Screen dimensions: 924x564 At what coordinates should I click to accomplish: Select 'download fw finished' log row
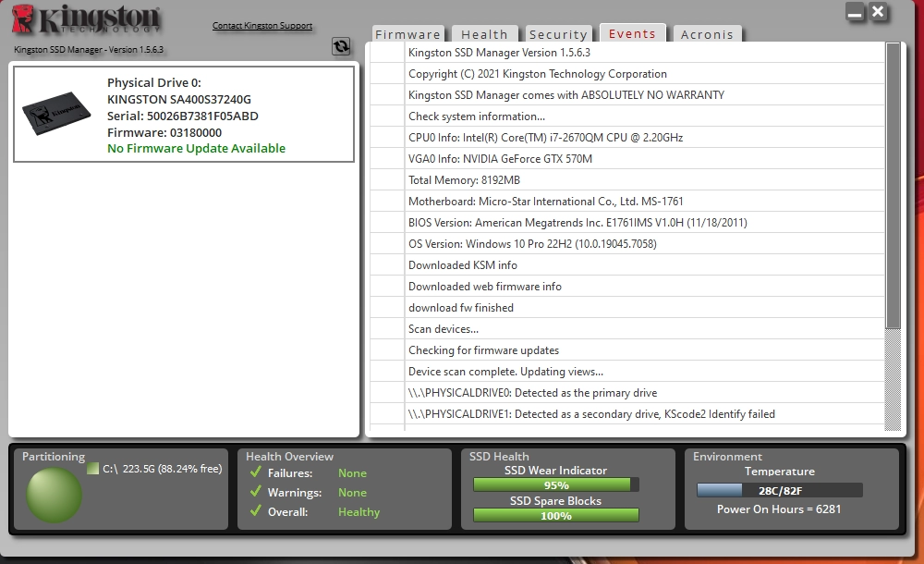(627, 307)
